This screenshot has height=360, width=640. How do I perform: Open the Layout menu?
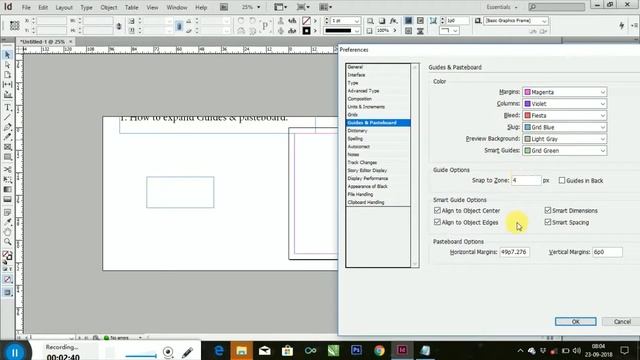point(64,7)
